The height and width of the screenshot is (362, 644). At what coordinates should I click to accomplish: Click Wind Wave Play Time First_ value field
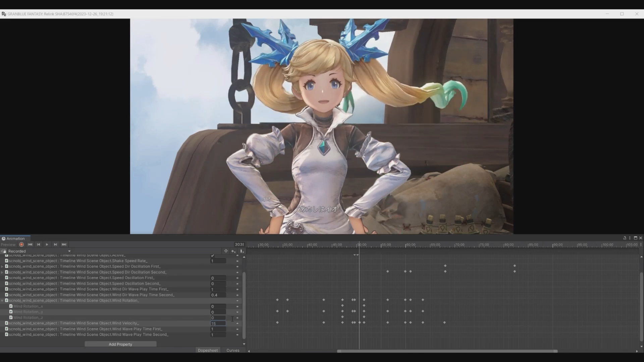click(x=218, y=329)
